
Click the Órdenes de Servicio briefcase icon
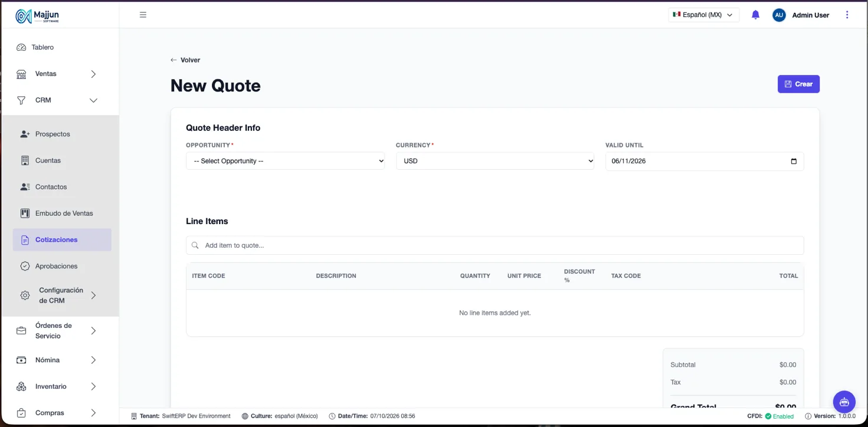[x=21, y=331]
